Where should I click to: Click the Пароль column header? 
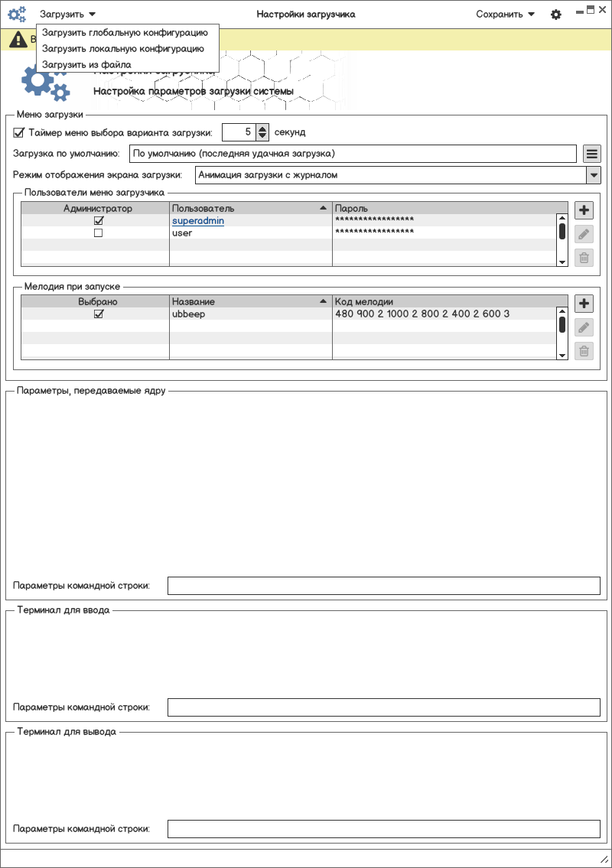(x=450, y=208)
